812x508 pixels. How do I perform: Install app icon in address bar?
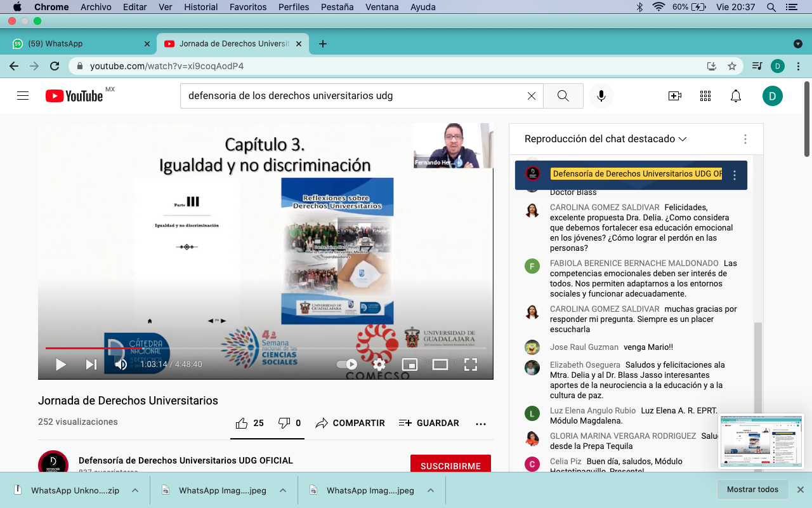(x=712, y=66)
